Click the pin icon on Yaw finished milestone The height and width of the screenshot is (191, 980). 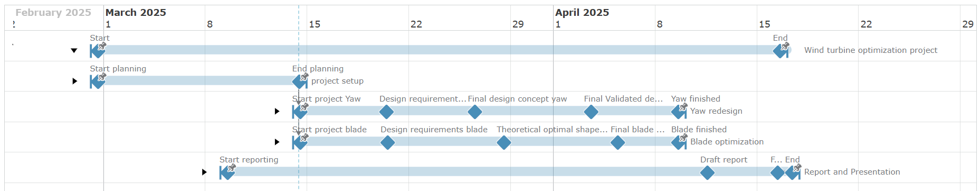click(x=683, y=107)
